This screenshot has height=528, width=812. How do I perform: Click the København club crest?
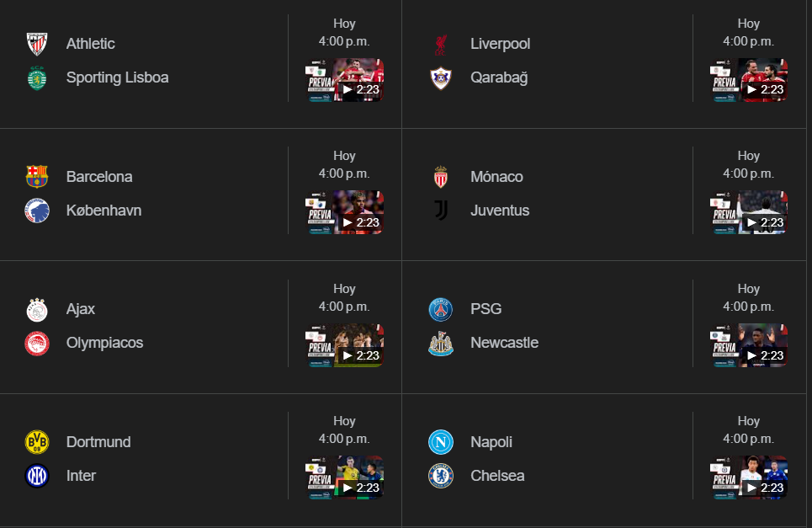[37, 211]
